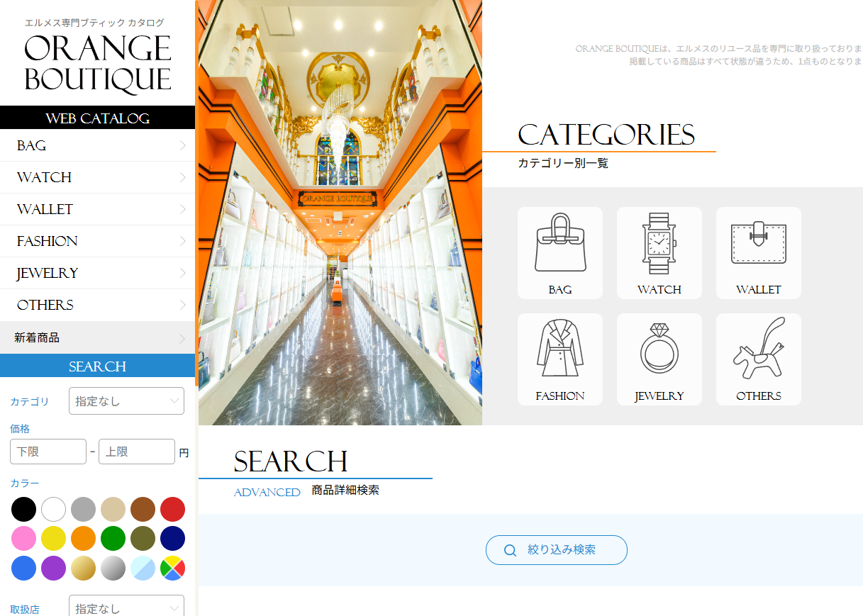This screenshot has width=863, height=616.
Task: Open the WALLET category icon
Action: [759, 243]
